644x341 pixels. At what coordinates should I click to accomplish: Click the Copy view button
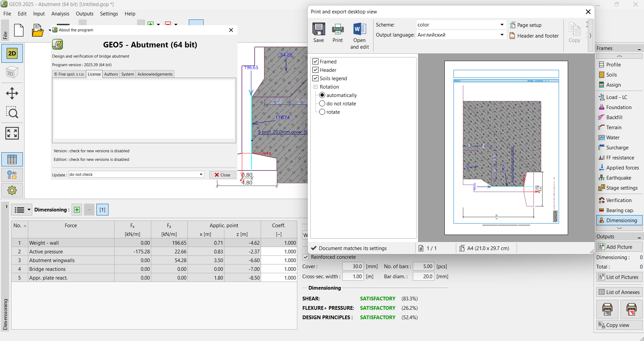[619, 325]
